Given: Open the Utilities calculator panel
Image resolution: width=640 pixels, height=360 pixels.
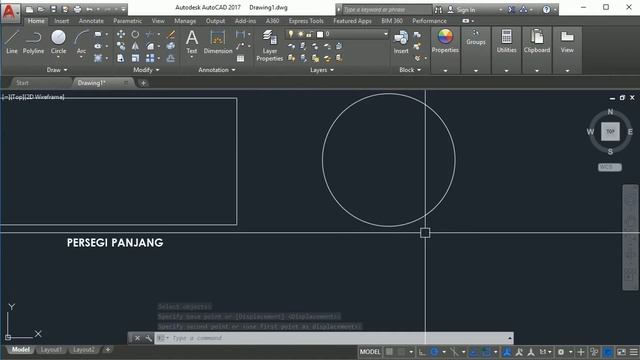Looking at the screenshot, I should [507, 41].
